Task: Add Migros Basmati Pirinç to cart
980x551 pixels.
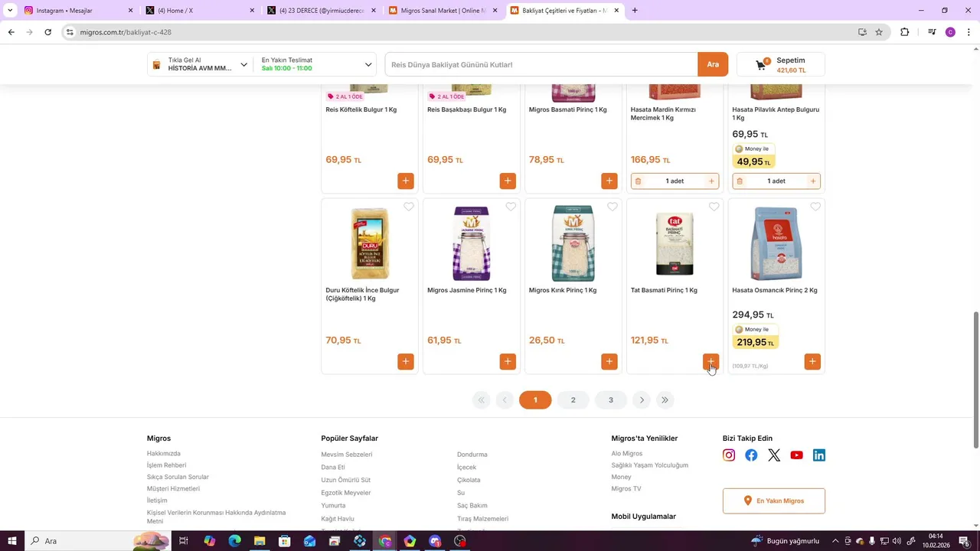Action: (x=609, y=181)
